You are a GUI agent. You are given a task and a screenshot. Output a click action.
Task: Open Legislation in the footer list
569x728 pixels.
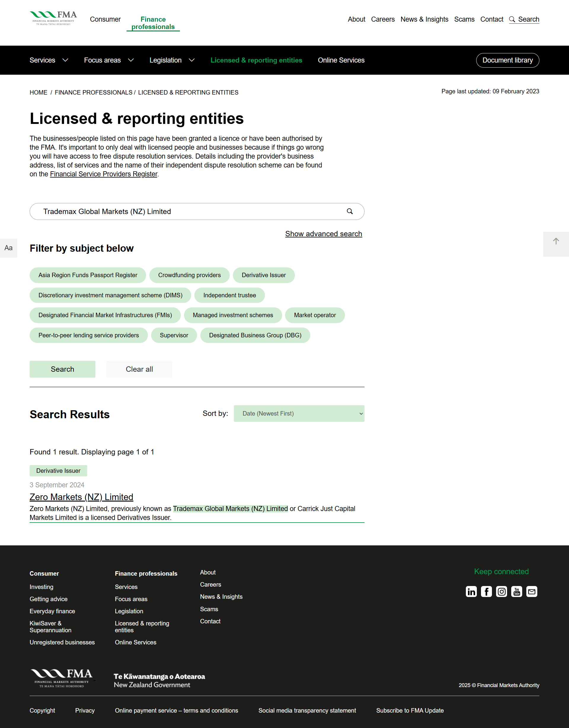pos(129,611)
